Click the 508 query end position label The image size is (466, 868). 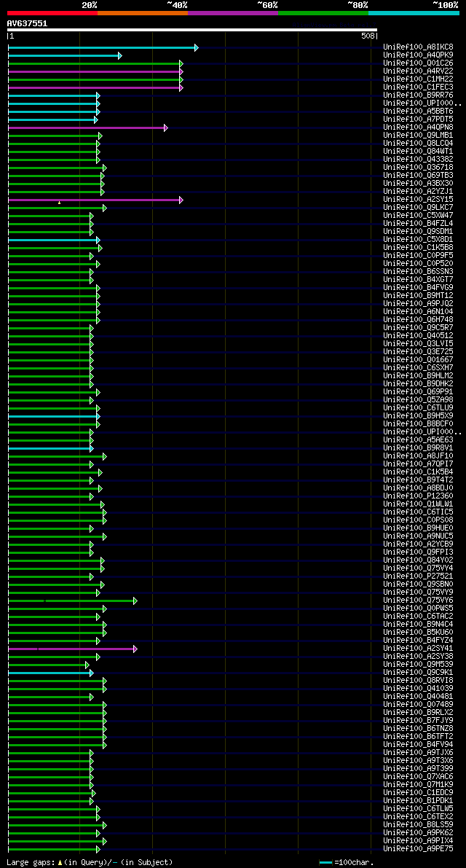[370, 36]
